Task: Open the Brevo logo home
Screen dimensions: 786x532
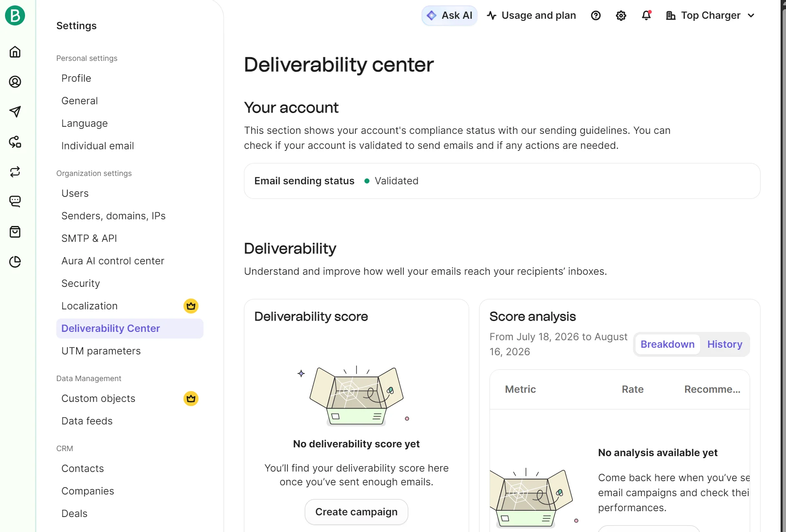Action: [x=15, y=15]
